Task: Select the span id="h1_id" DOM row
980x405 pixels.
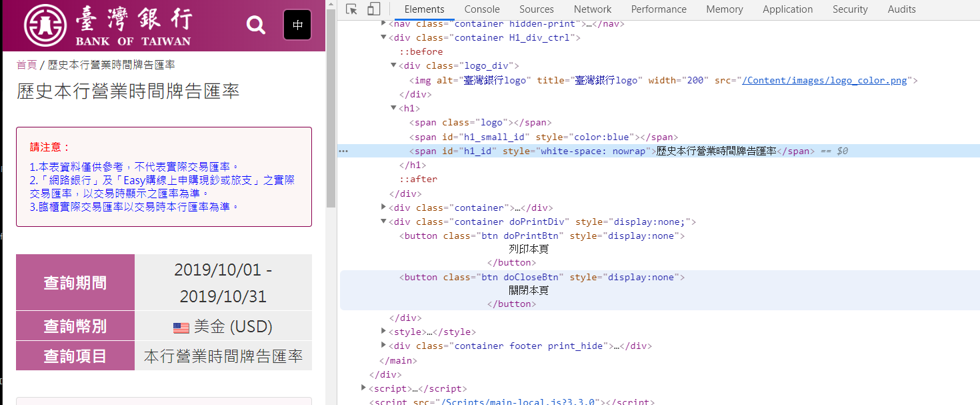Action: tap(659, 151)
